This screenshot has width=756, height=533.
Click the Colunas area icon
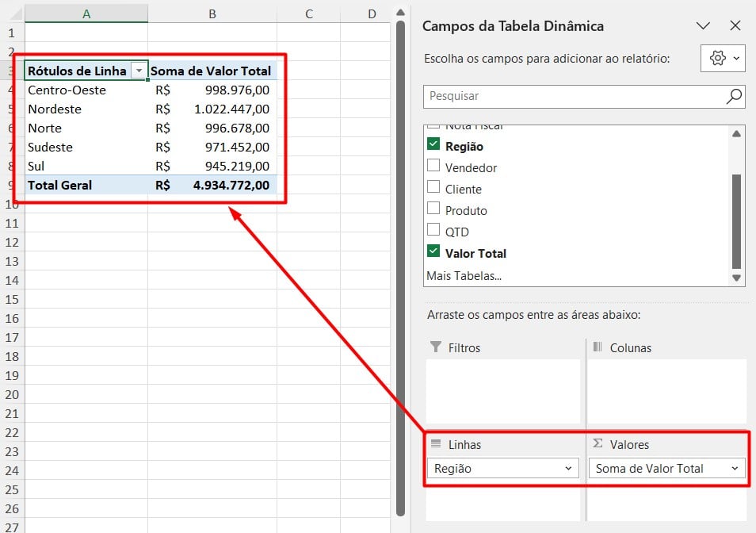(598, 347)
